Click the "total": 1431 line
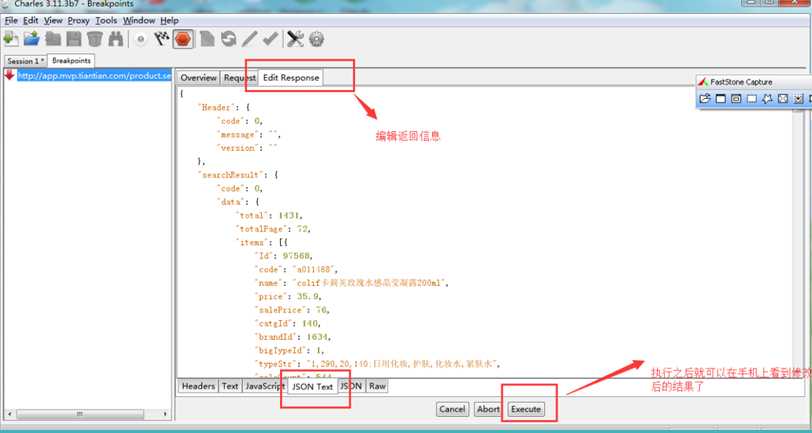The image size is (812, 433). (270, 215)
